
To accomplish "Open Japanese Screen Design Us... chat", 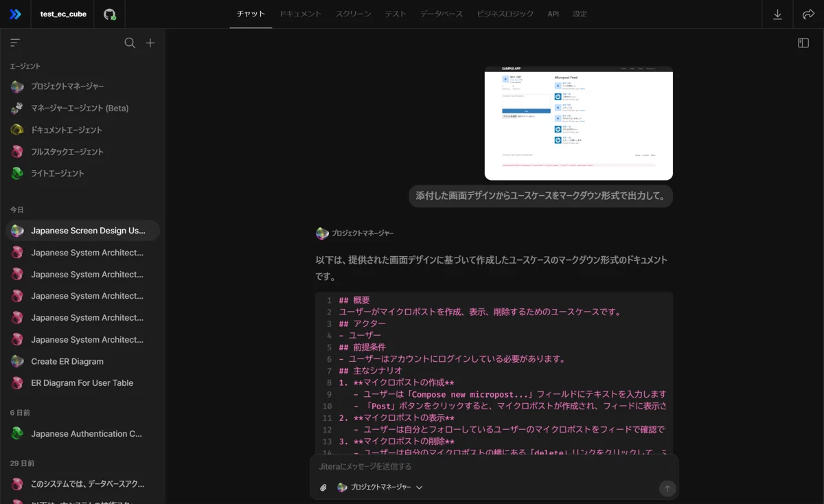I will [x=82, y=231].
